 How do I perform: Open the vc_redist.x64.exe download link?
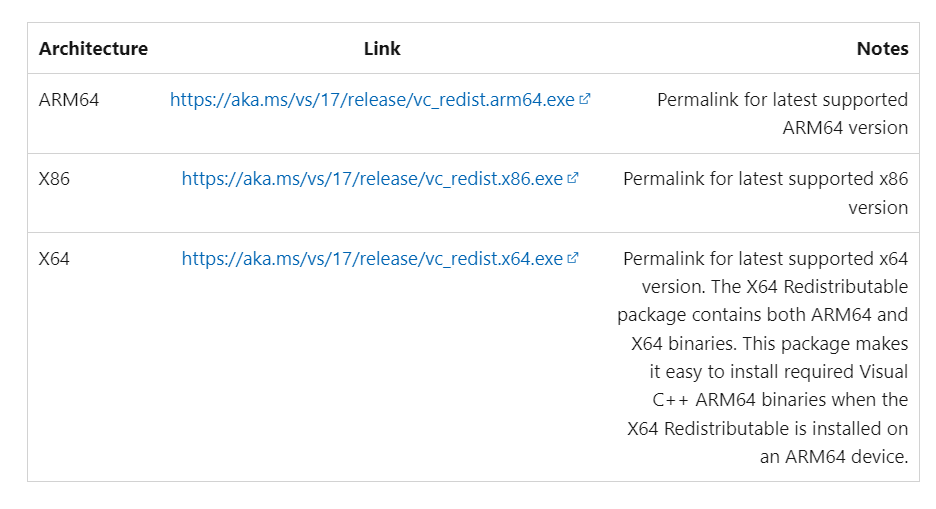click(372, 259)
